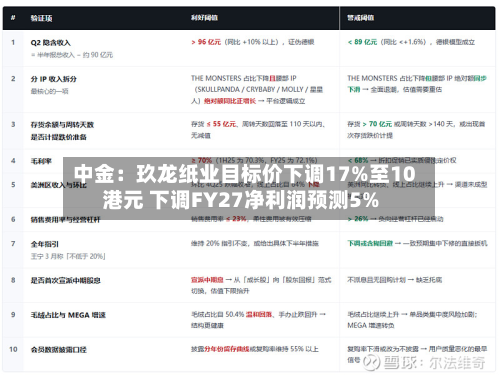Viewport: 500px width, 378px height.
Task: Select the '毛利率' row title
Action: [41, 161]
